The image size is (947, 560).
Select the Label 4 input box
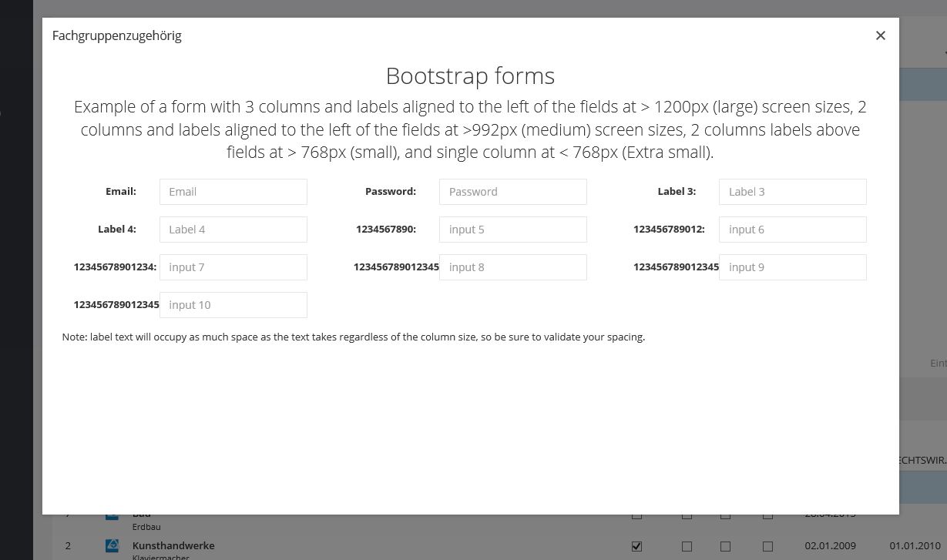tap(233, 230)
